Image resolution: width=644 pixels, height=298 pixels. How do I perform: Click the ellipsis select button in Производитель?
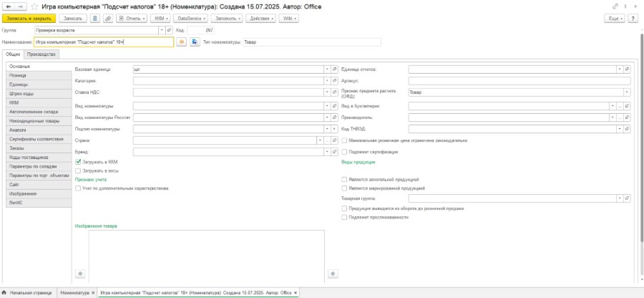620,117
